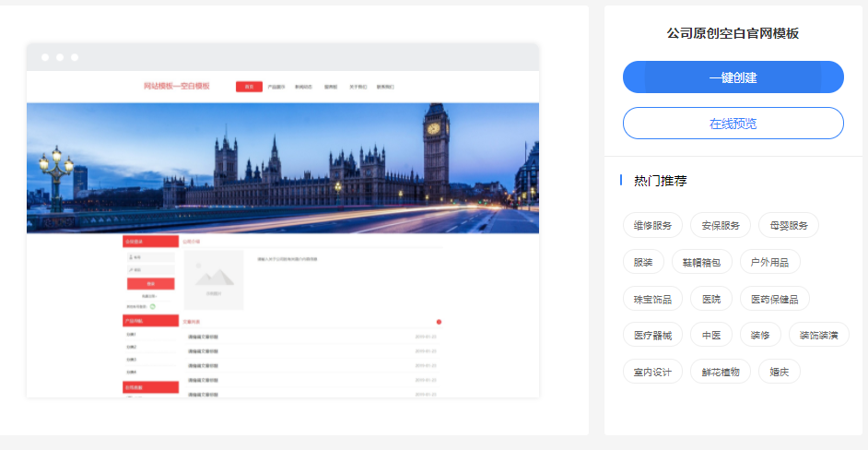The image size is (868, 450).
Task: Click the 医院 tag
Action: click(710, 299)
